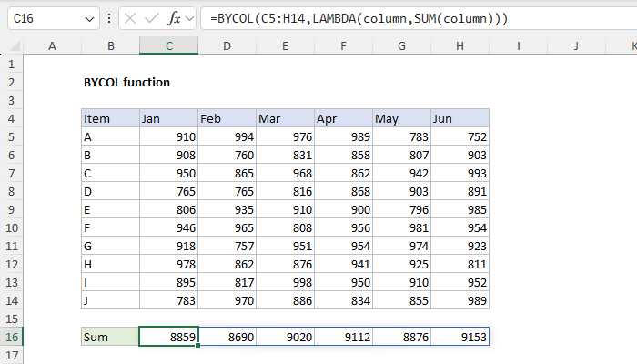Image resolution: width=637 pixels, height=364 pixels.
Task: Click May value 974 in row G
Action: [402, 247]
